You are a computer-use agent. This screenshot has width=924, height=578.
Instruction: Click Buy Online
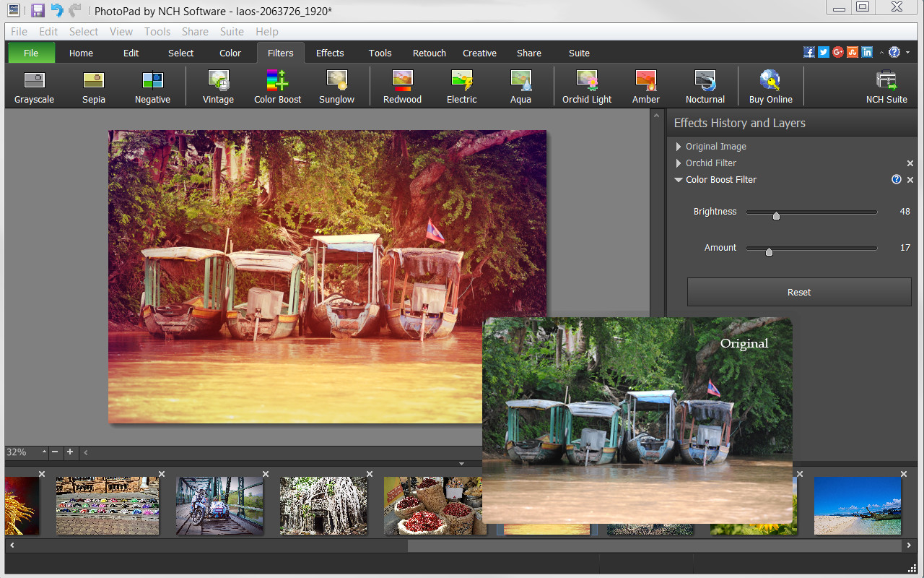(x=770, y=85)
